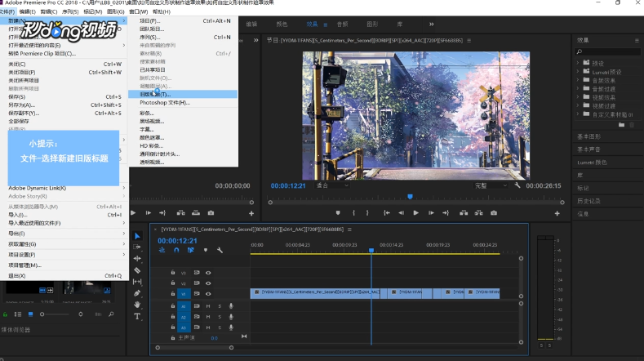Open Lumetri color panel

(592, 163)
